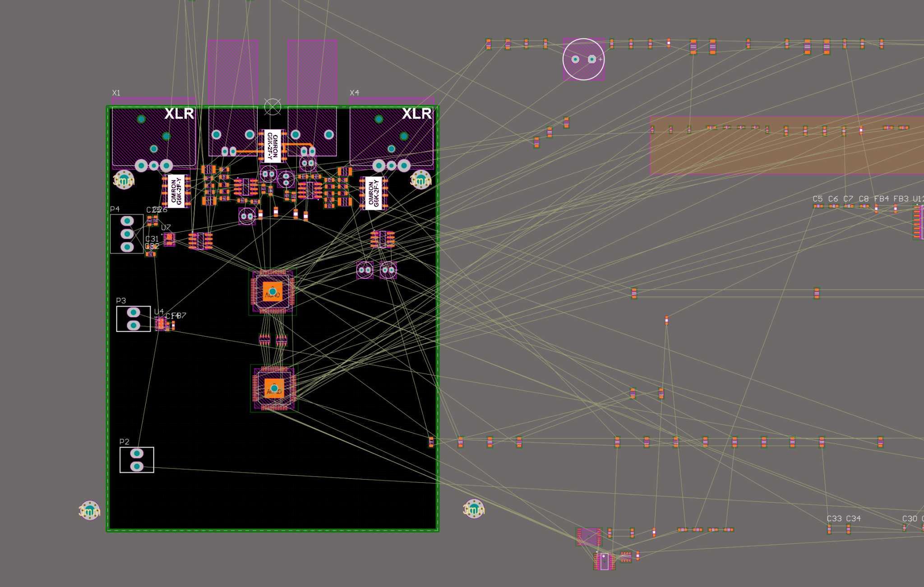Select the P4 three-pin header

pos(127,234)
